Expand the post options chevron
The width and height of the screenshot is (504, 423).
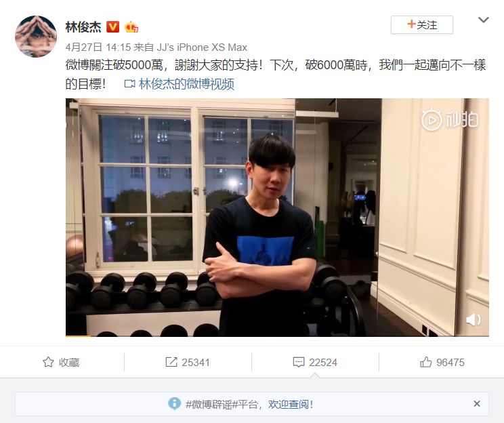tap(483, 20)
